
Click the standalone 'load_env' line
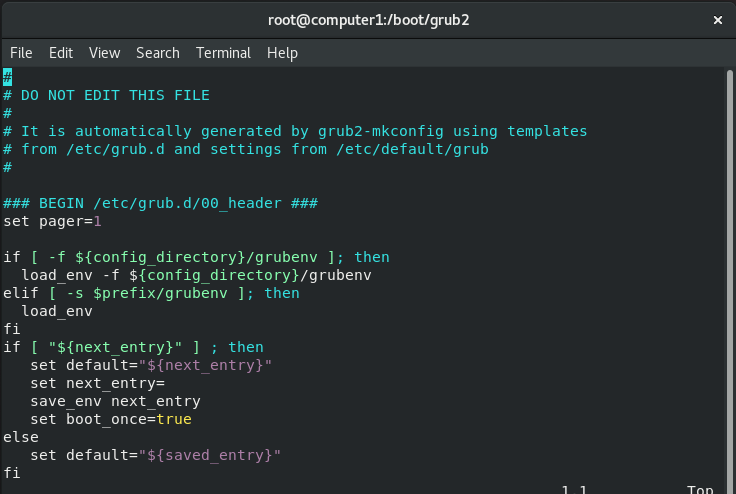57,311
